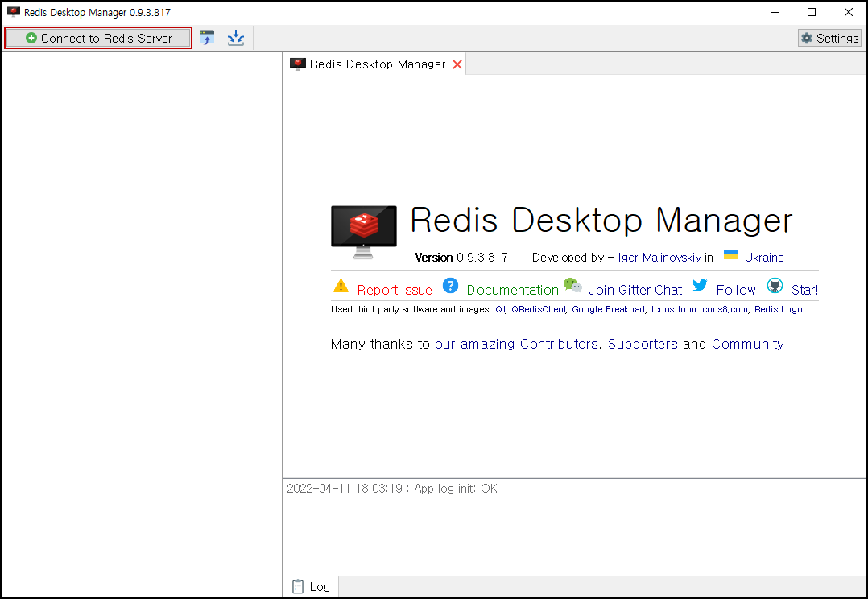This screenshot has height=599, width=868.
Task: Open the Google Breakpad link
Action: point(609,309)
